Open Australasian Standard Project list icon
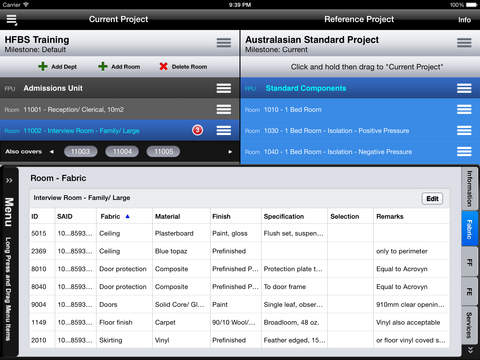480x360 pixels. (x=464, y=43)
